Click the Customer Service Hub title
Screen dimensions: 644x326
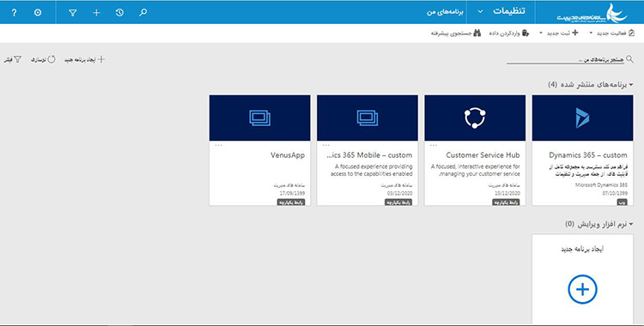coord(483,155)
